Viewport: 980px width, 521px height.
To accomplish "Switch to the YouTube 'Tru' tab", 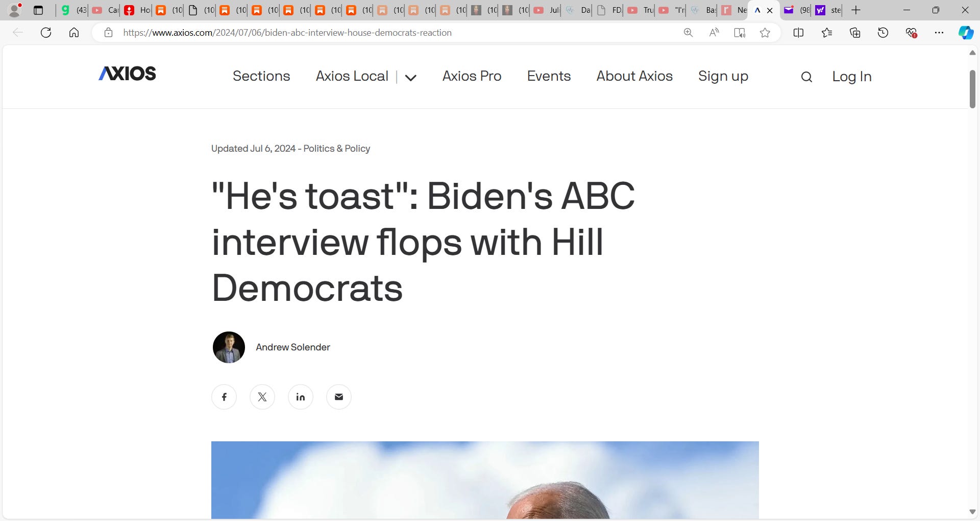I will point(640,10).
